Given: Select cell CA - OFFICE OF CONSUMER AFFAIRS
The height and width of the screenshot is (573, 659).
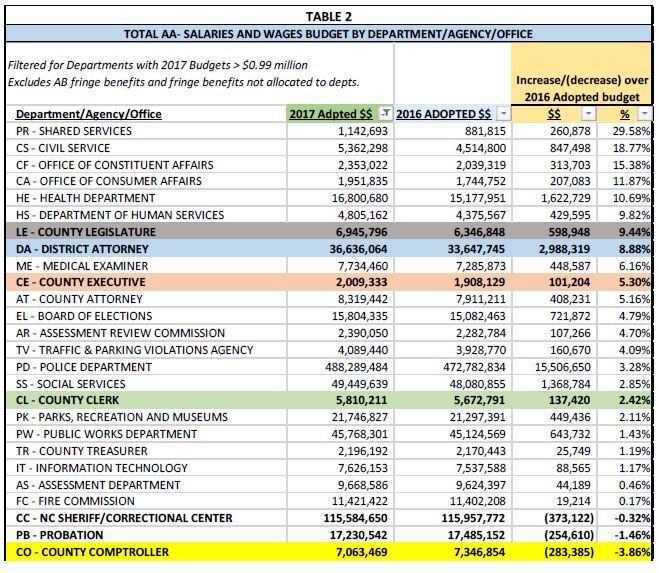Looking at the screenshot, I should [x=147, y=181].
